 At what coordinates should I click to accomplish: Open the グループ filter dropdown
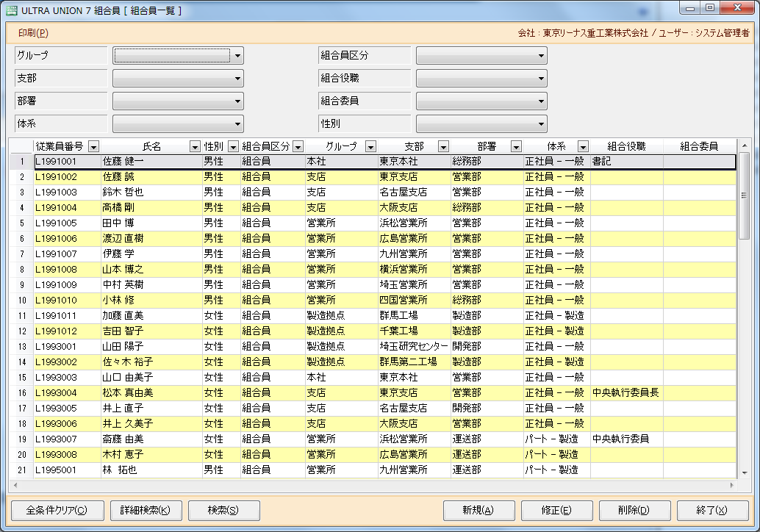click(x=178, y=56)
